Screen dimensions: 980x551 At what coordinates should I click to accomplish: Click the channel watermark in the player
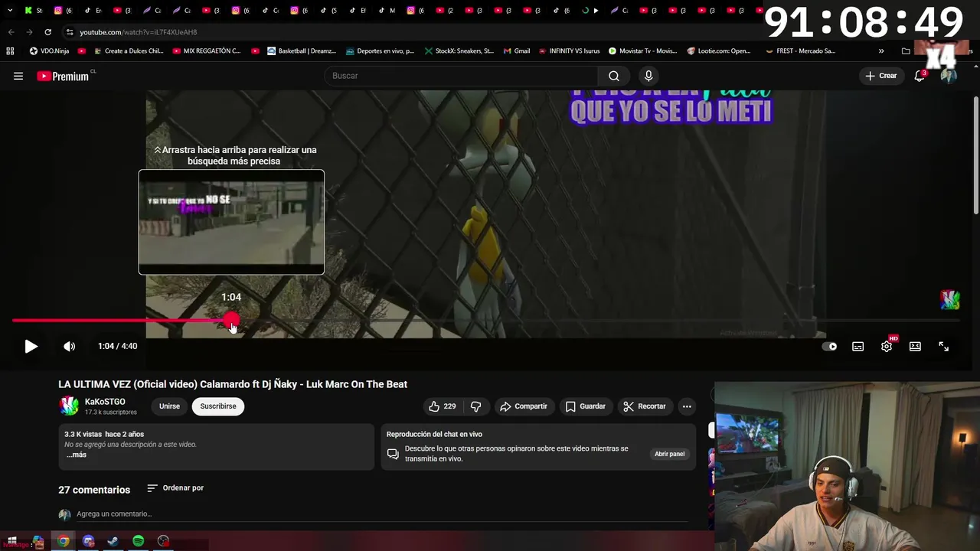coord(949,299)
